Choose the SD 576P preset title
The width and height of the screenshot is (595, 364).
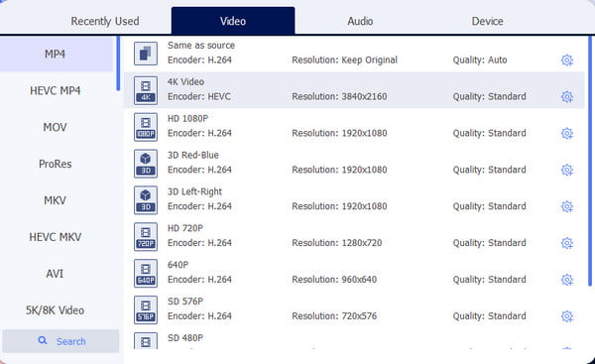(x=185, y=302)
